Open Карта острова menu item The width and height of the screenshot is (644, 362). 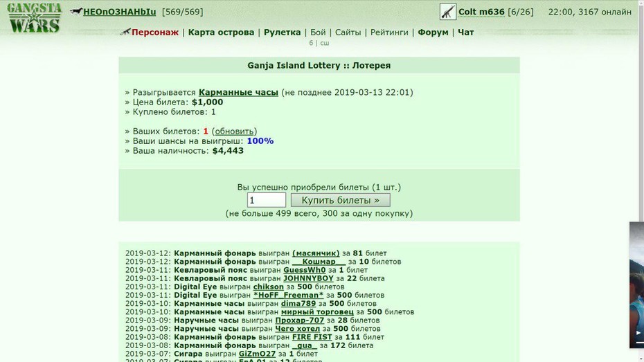(221, 33)
